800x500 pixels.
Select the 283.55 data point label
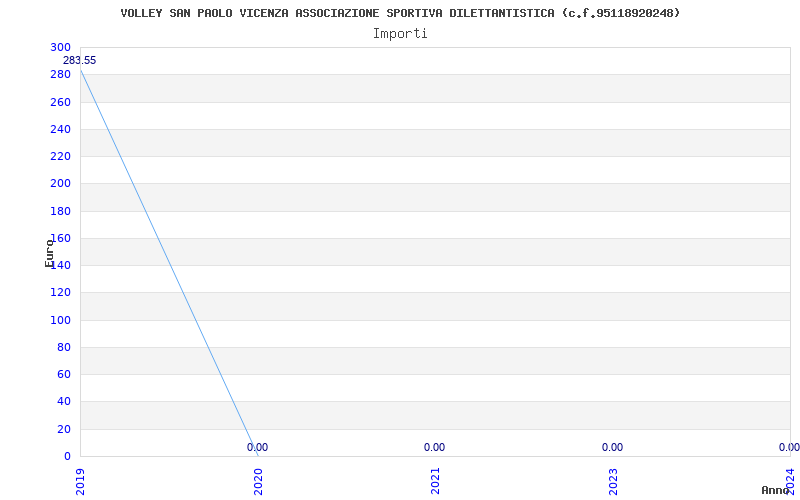80,61
